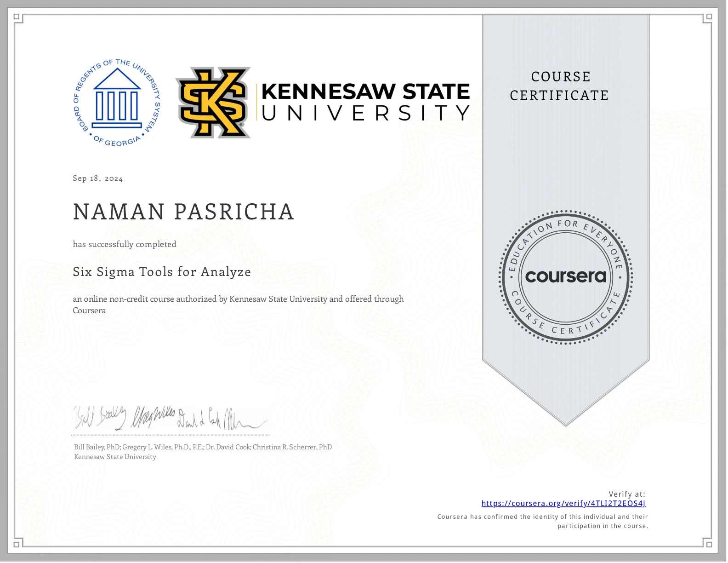
Task: Select the "KENNESAW STATE UNIVERSITY" wordmark text
Action: 365,102
